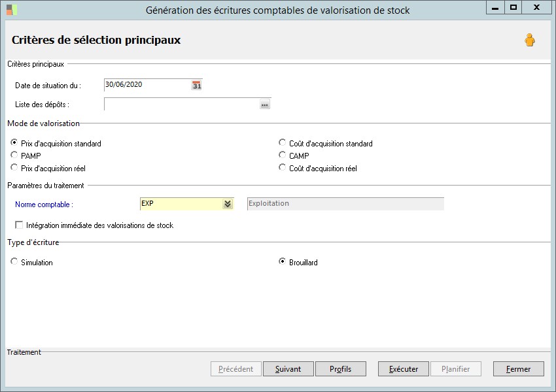Enable Intégration immédiate des valorisations checkbox
Image resolution: width=556 pixels, height=392 pixels.
pyautogui.click(x=19, y=225)
